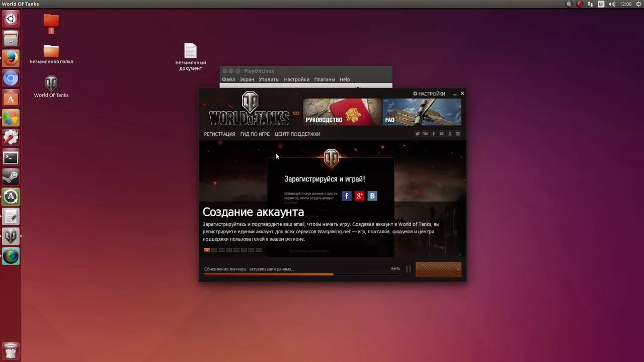
Task: Open the VK social icon in launcher header
Action: [x=425, y=134]
